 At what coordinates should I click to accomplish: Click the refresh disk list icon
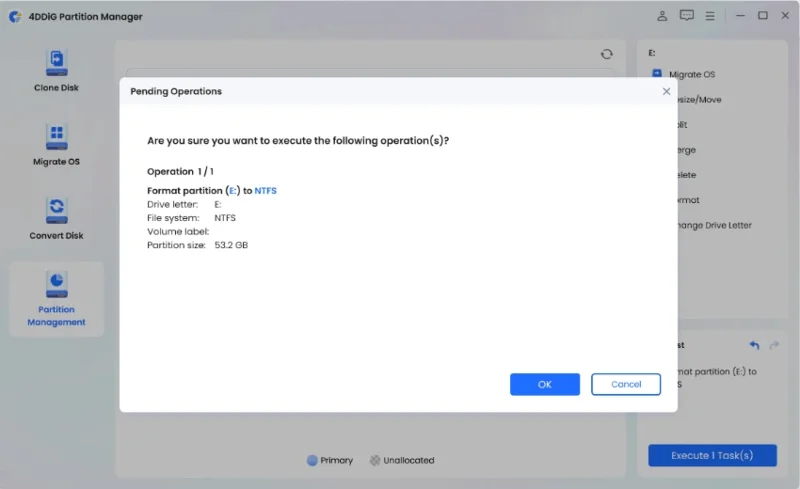coord(606,54)
